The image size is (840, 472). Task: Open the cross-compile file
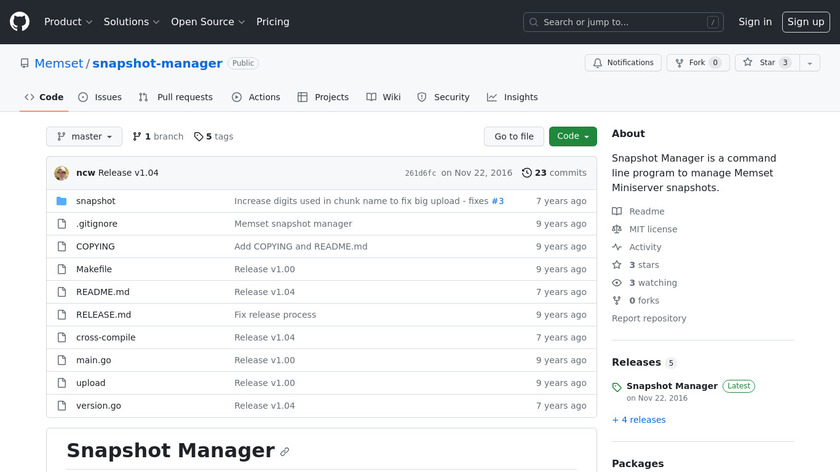click(x=106, y=338)
